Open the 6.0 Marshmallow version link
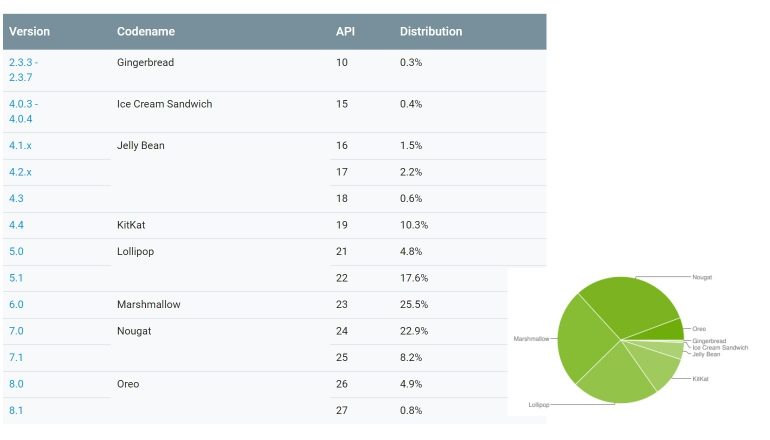The height and width of the screenshot is (440, 770). point(16,305)
